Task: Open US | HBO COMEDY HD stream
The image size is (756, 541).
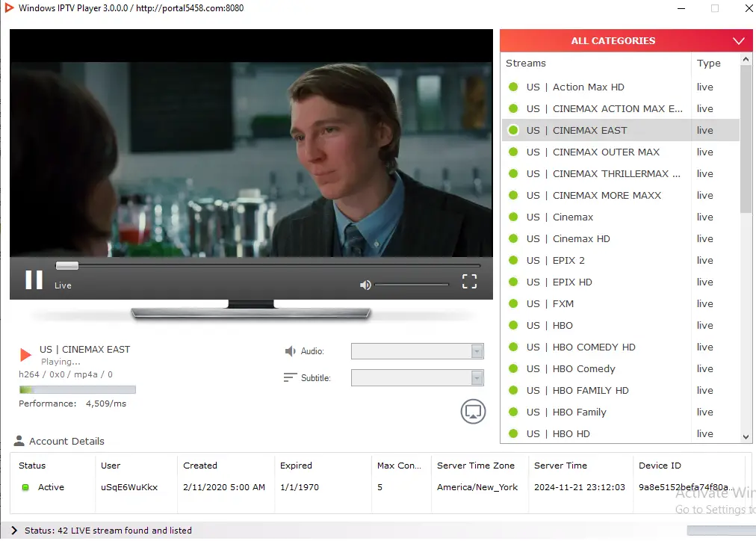Action: point(620,347)
